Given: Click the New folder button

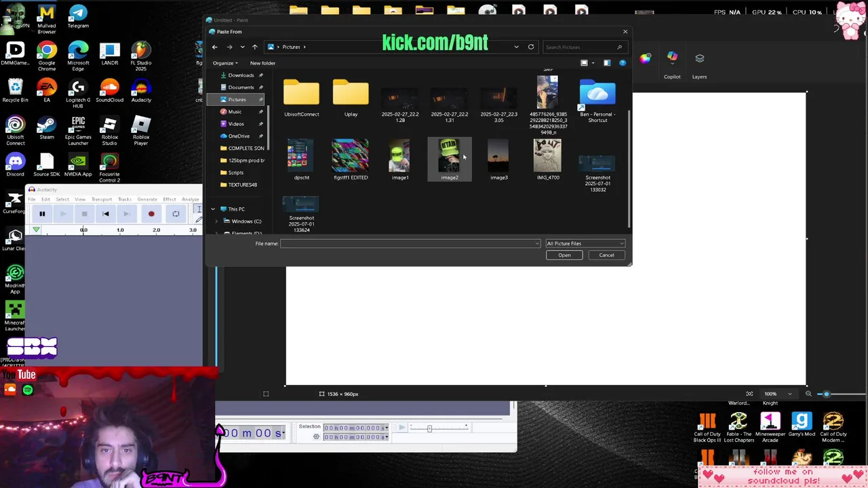Looking at the screenshot, I should click(262, 63).
